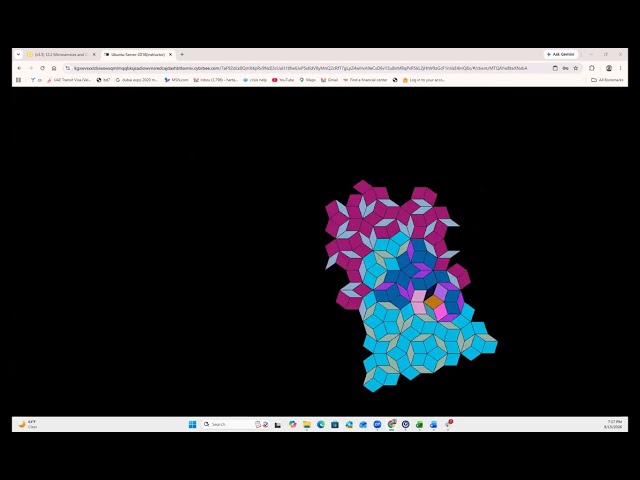Open the extensions puzzle icon
Image resolution: width=640 pixels, height=480 pixels.
592,68
